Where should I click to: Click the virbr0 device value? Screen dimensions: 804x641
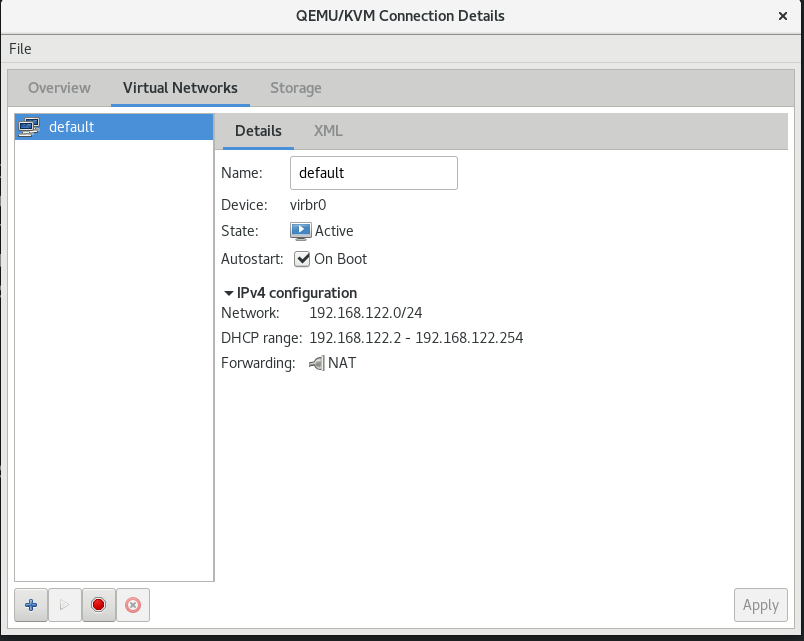pyautogui.click(x=308, y=205)
